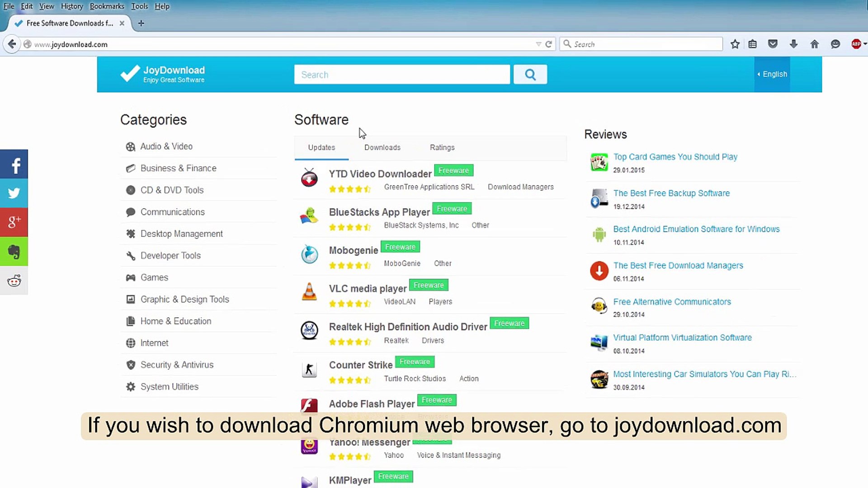Image resolution: width=868 pixels, height=488 pixels.
Task: Click the Twitter icon in the sidebar
Action: coord(14,193)
